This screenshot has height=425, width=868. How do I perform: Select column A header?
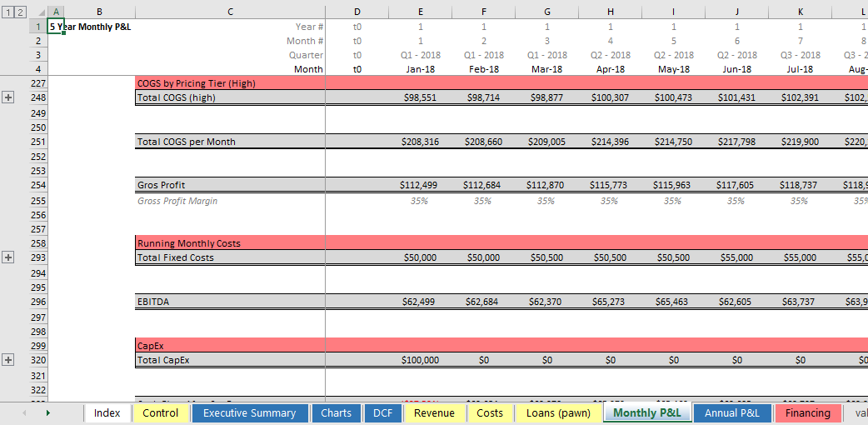point(56,12)
